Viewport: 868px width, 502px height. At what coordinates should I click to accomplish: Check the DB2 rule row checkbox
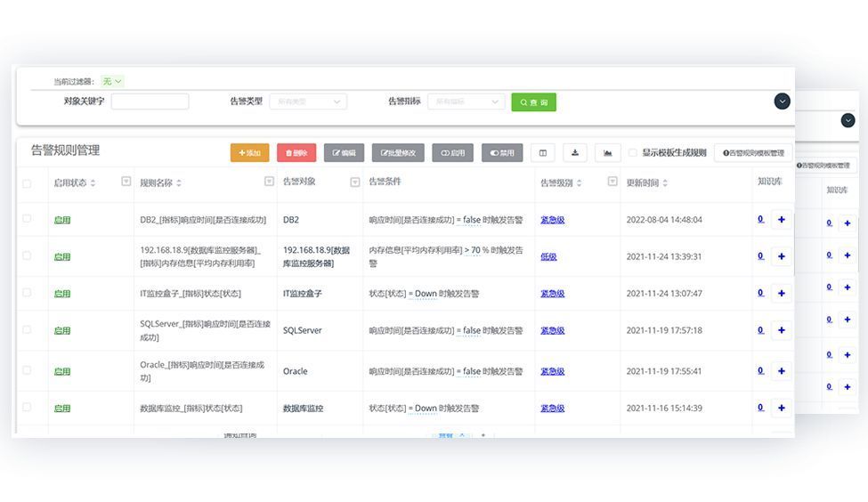[x=27, y=219]
